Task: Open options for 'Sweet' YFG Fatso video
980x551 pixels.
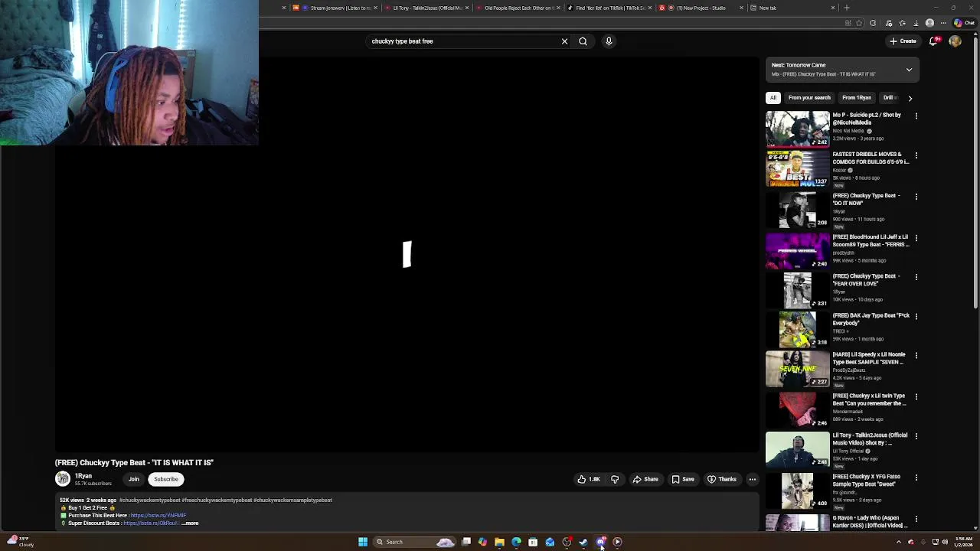Action: pyautogui.click(x=916, y=478)
